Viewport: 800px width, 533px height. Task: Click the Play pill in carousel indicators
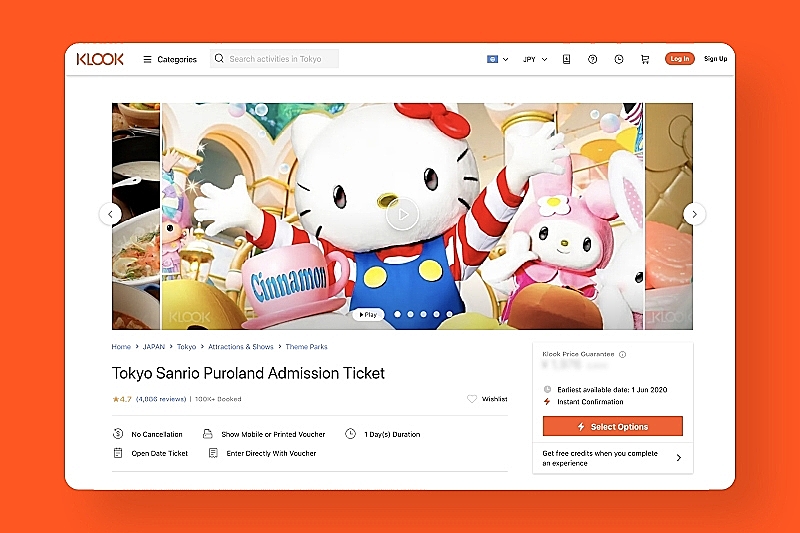[x=368, y=315]
